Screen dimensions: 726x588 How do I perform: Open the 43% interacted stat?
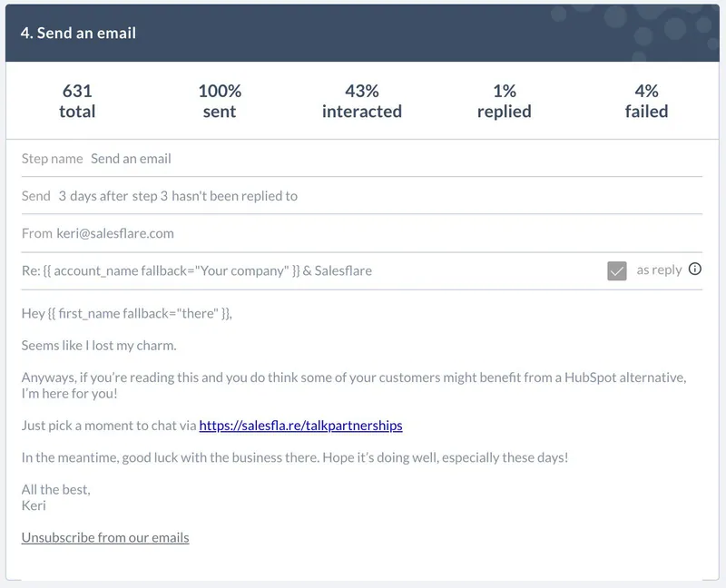(x=361, y=101)
